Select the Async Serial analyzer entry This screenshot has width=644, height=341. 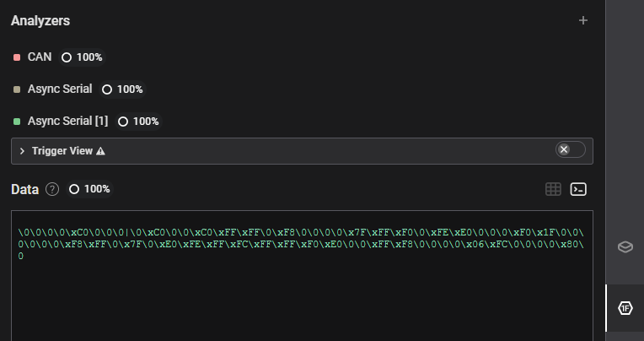60,89
